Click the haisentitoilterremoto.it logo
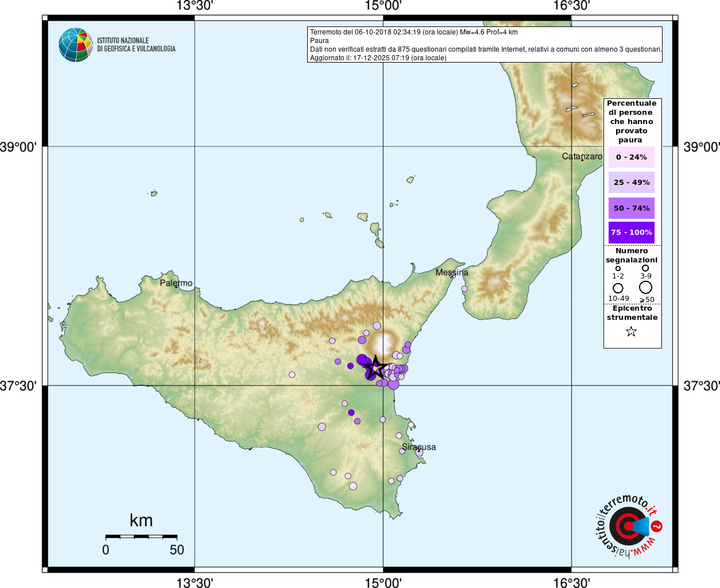The image size is (720, 588). point(629,526)
